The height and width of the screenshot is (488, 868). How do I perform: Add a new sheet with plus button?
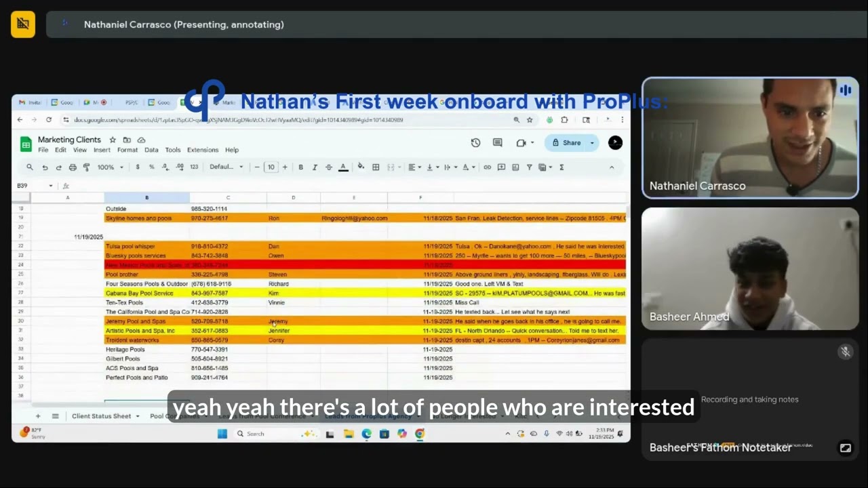[x=38, y=416]
